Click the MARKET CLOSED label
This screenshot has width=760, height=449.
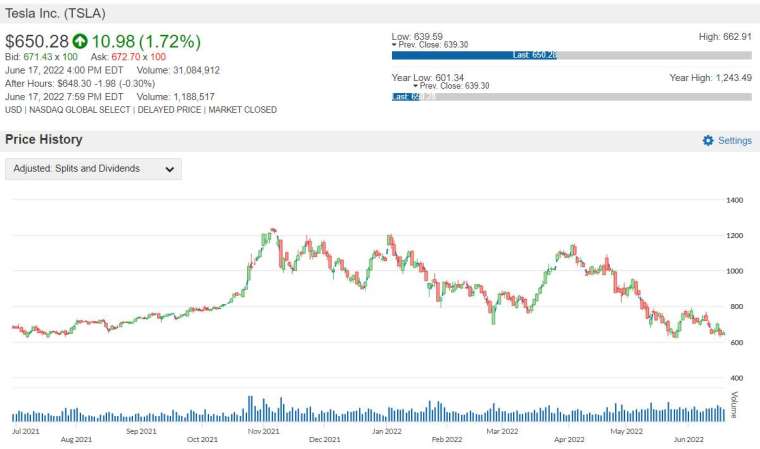(x=242, y=110)
